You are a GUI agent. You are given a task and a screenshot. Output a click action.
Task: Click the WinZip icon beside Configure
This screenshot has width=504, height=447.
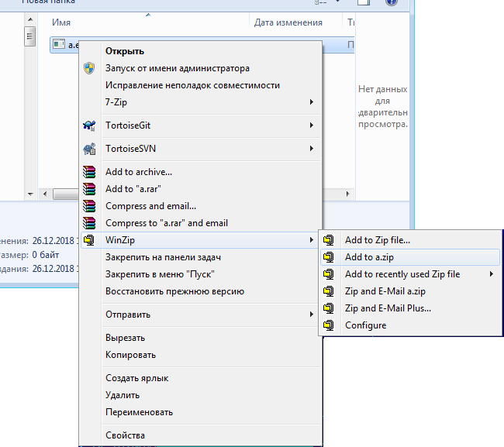[330, 325]
